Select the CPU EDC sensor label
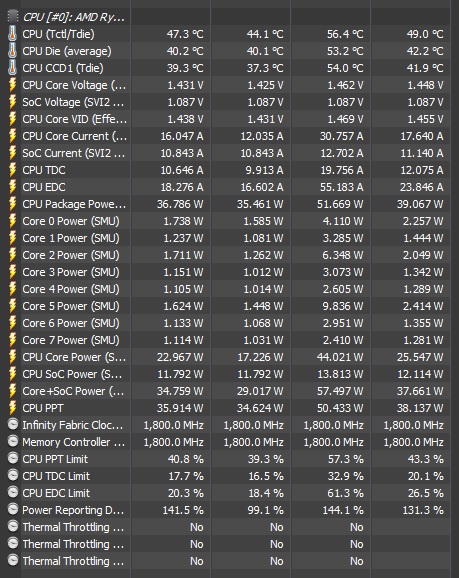The image size is (459, 578). (44, 187)
